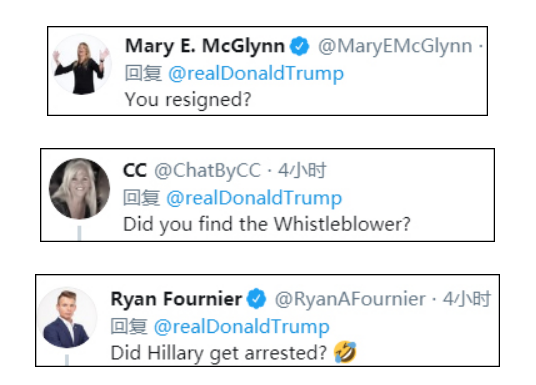Click the laughing emoji in Ryan's tweet
This screenshot has height=385, width=536.
pyautogui.click(x=345, y=352)
